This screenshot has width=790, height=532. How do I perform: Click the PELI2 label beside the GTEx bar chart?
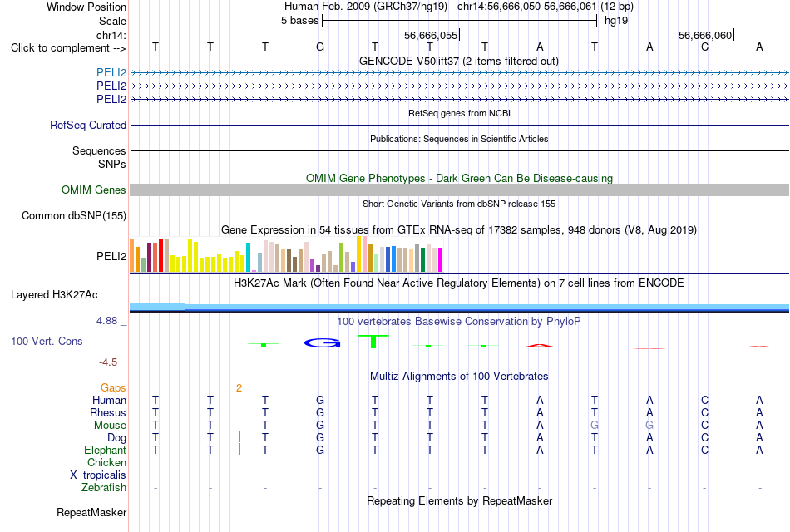pyautogui.click(x=111, y=256)
